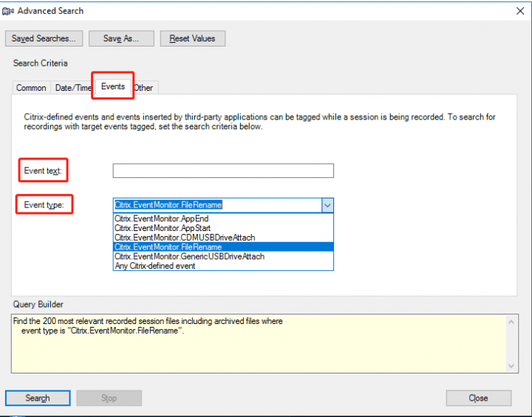This screenshot has height=417, width=532.
Task: Choose Citrix.EventMonitor.AppEnd from the list
Action: pyautogui.click(x=223, y=218)
